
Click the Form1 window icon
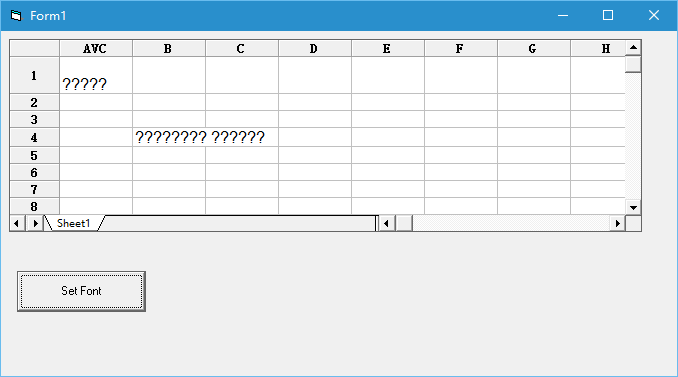(16, 16)
